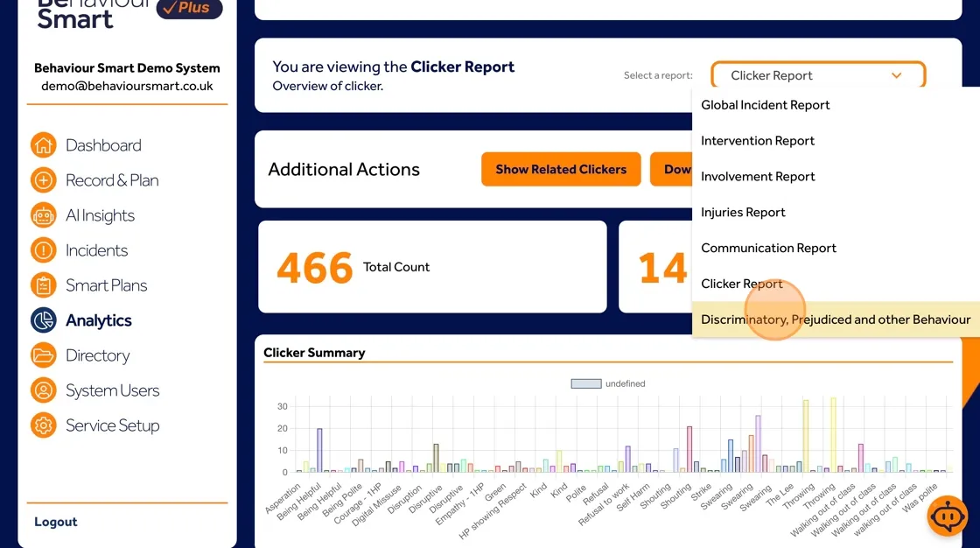Open the Select a report dropdown
Viewport: 980px width, 548px height.
[x=816, y=74]
